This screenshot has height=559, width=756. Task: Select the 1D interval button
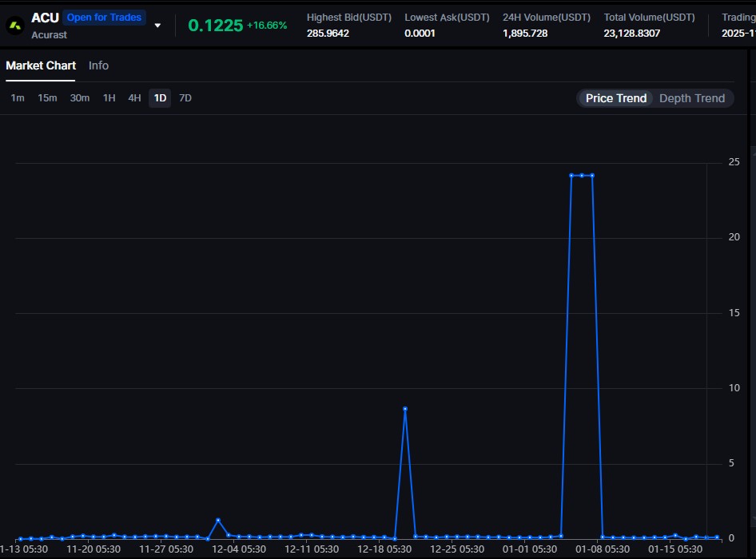160,98
